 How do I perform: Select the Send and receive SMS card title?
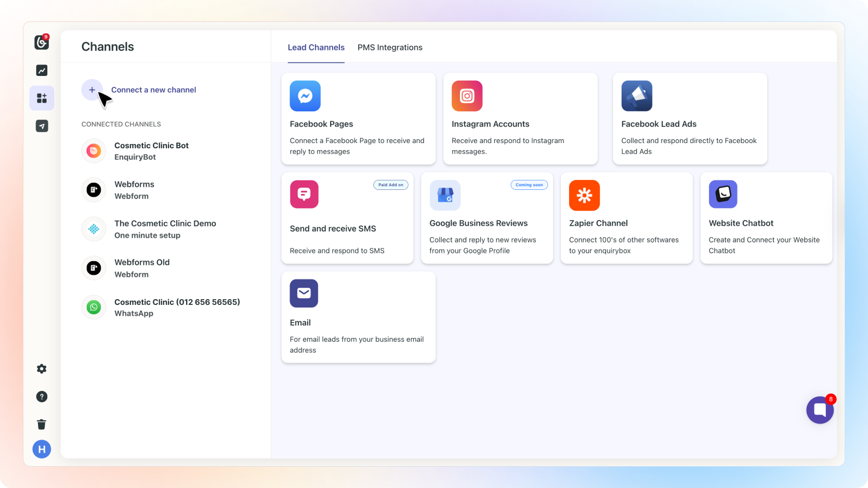point(333,228)
